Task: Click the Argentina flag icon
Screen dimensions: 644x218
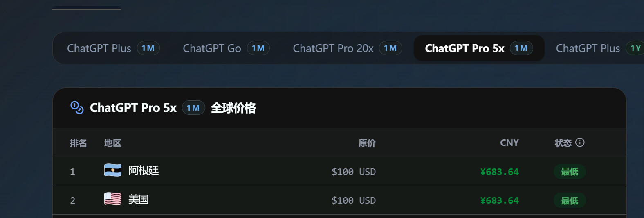Action: coord(113,170)
